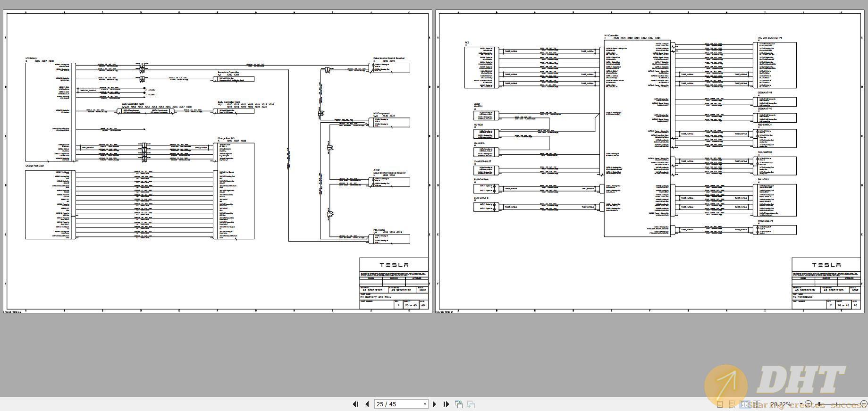
Task: Click the Tesla logo on the left page
Action: (x=394, y=265)
